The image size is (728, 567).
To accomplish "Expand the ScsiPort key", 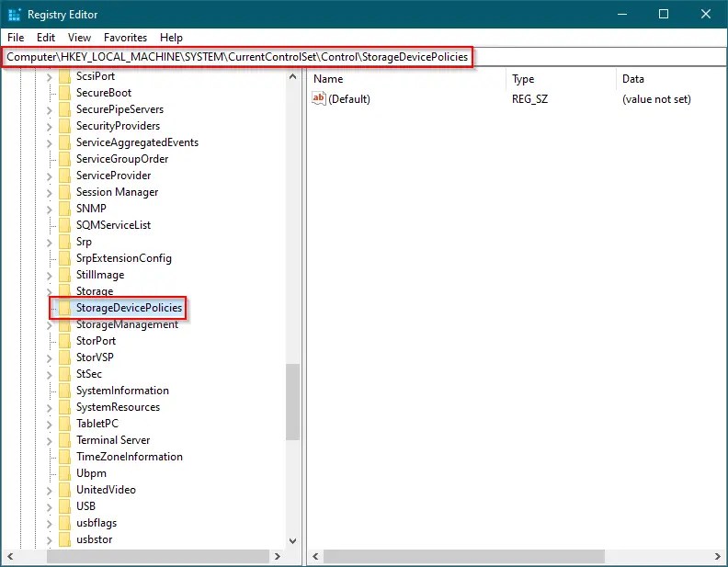I will pyautogui.click(x=50, y=76).
